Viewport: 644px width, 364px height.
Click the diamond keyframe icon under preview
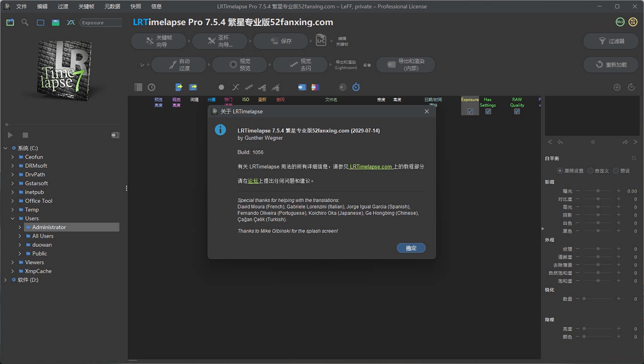[x=593, y=142]
